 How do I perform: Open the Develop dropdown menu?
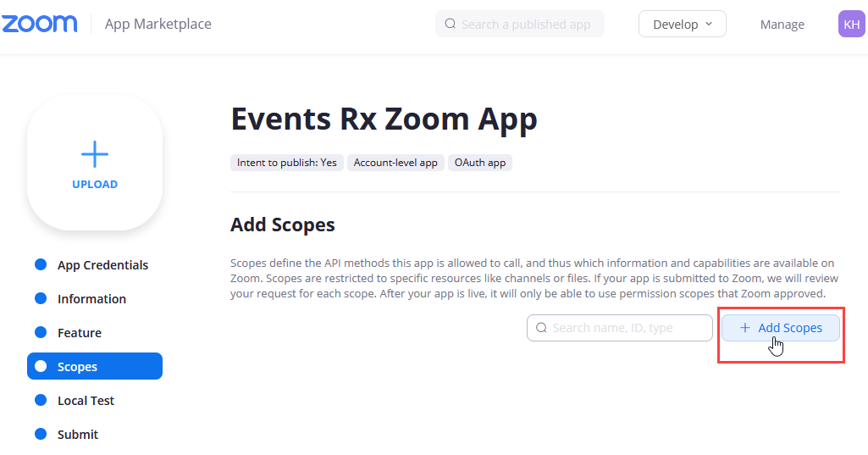coord(682,25)
